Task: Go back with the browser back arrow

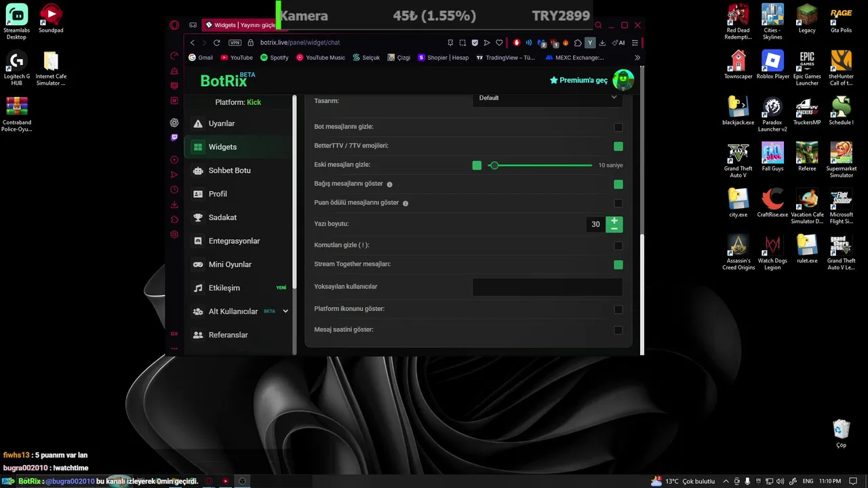Action: click(193, 43)
